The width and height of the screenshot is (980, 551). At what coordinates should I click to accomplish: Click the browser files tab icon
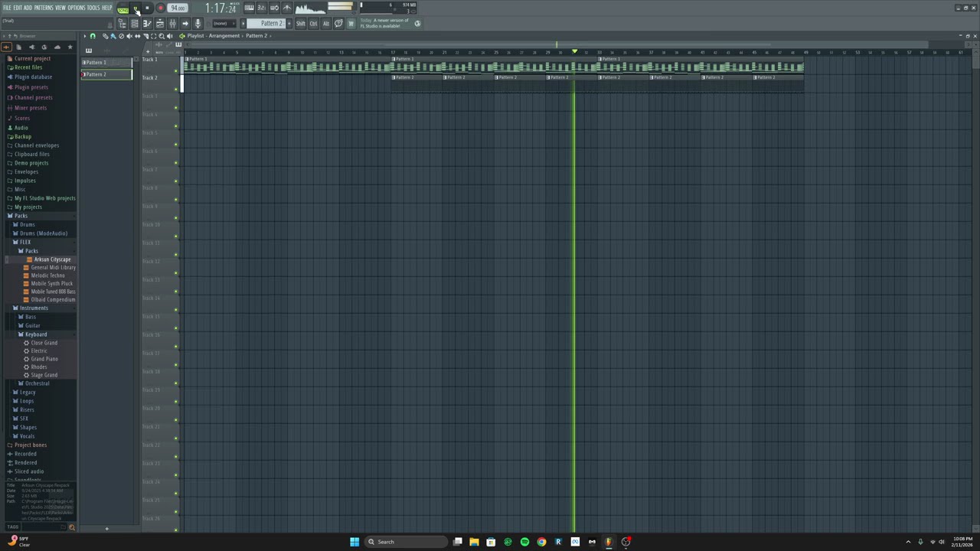point(18,47)
